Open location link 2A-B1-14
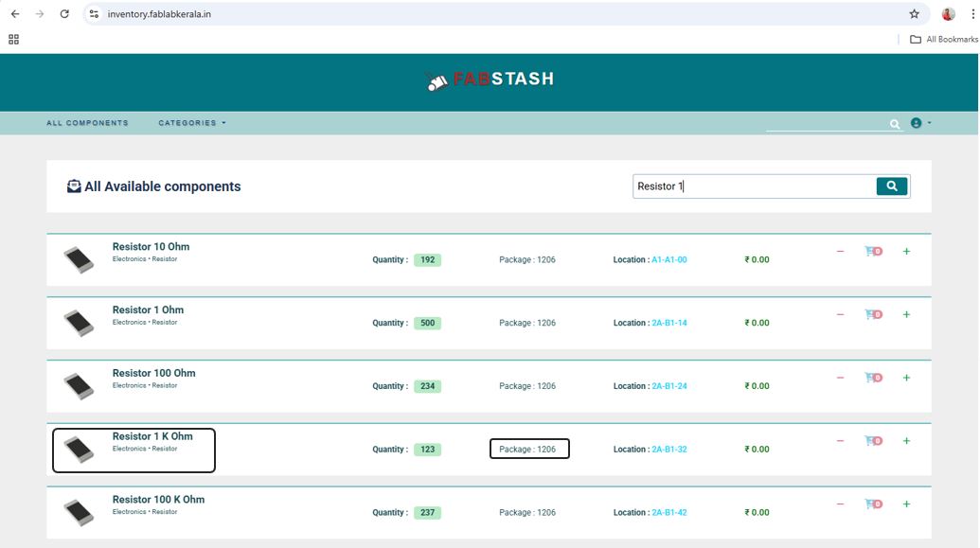Viewport: 980px width, 548px height. pyautogui.click(x=668, y=323)
